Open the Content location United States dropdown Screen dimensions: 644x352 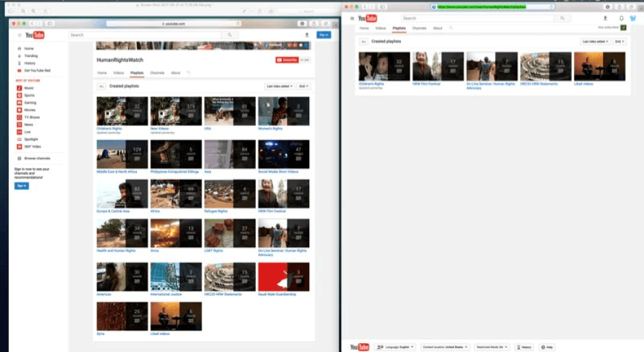(445, 347)
